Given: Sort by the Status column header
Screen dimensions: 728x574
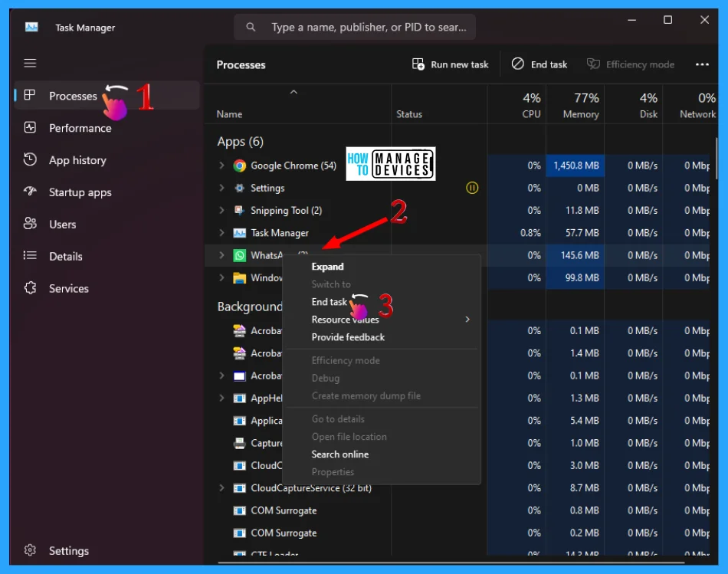Looking at the screenshot, I should click(439, 104).
